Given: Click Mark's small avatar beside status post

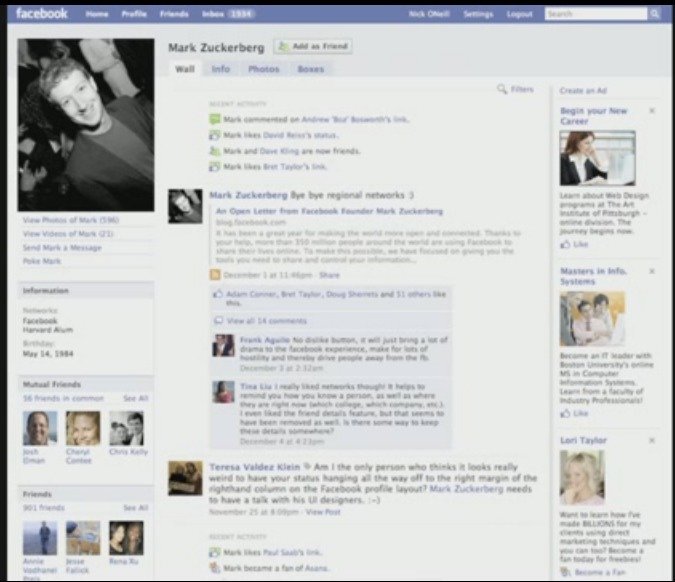Looking at the screenshot, I should [185, 206].
